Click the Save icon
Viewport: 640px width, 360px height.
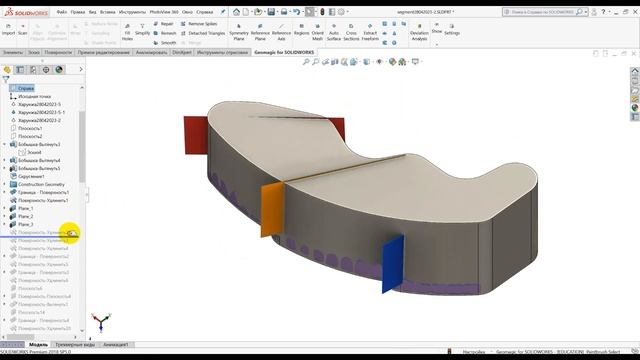[x=271, y=12]
